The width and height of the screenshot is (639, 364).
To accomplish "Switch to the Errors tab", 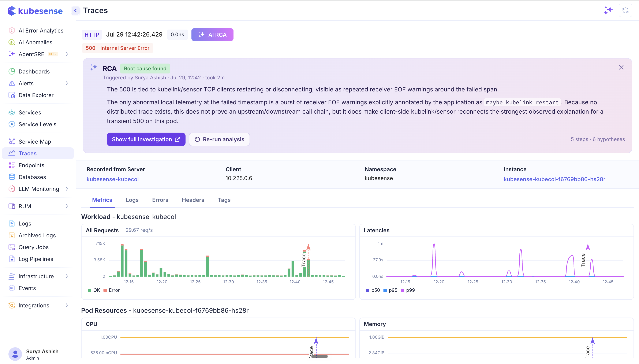I will click(160, 200).
